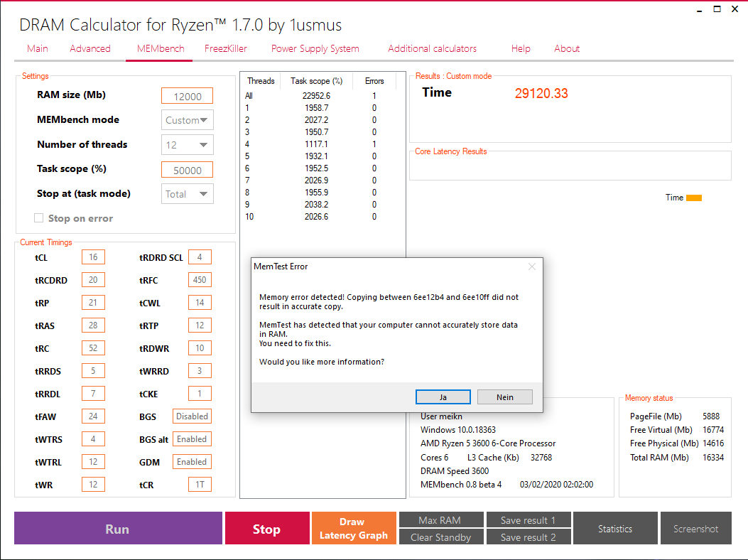Click the GDM Enabled field
The width and height of the screenshot is (748, 560).
click(x=192, y=462)
